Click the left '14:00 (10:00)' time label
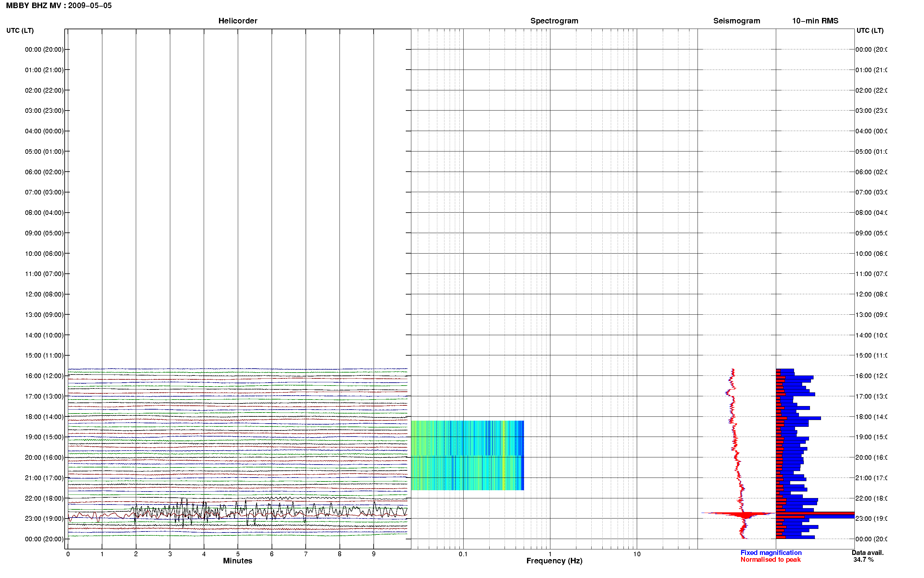 [x=44, y=335]
